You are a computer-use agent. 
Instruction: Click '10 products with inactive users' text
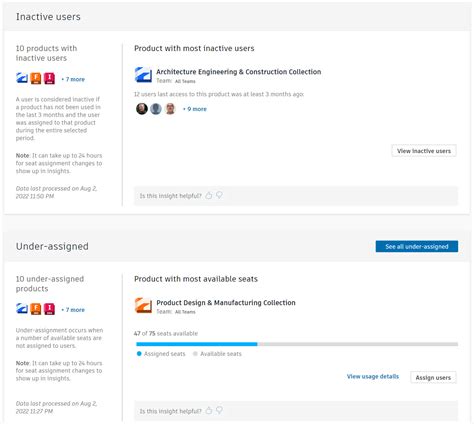pos(46,53)
